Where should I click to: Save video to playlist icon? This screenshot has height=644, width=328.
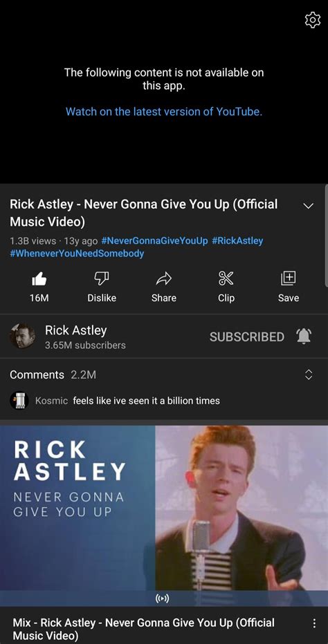click(289, 278)
